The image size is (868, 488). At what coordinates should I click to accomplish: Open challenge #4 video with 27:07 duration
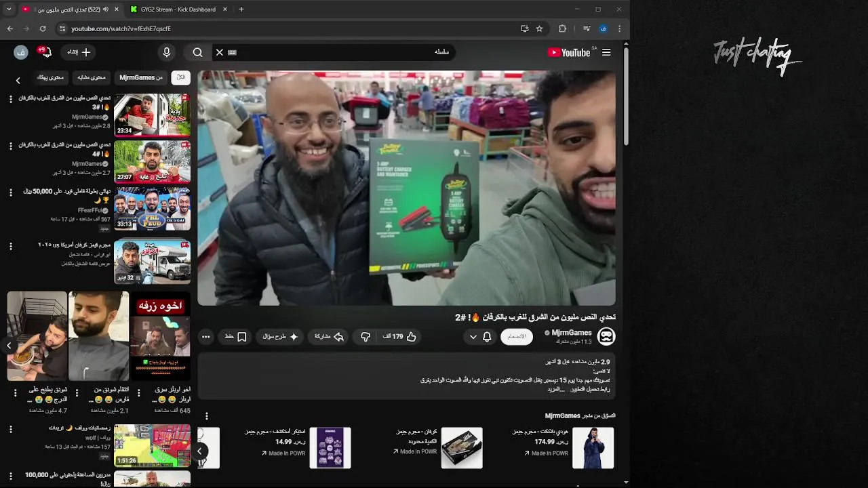(x=152, y=161)
